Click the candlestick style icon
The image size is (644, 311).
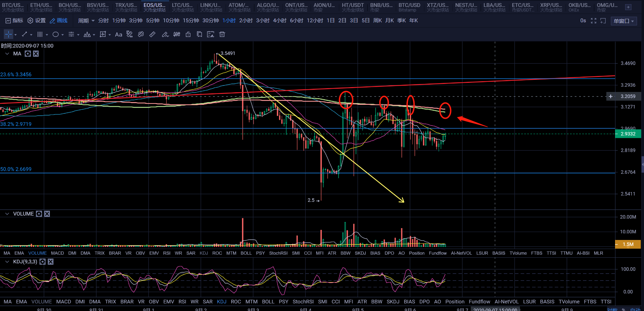(177, 34)
